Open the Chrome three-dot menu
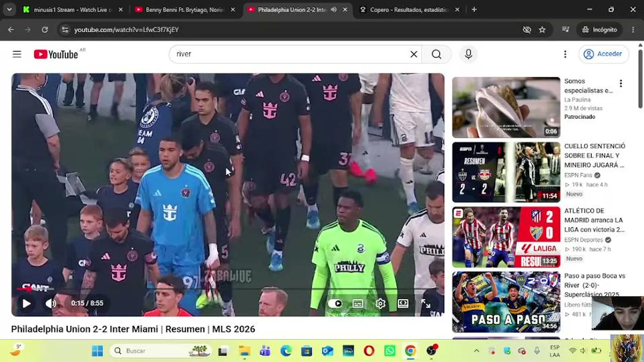The height and width of the screenshot is (362, 644). (x=633, y=30)
